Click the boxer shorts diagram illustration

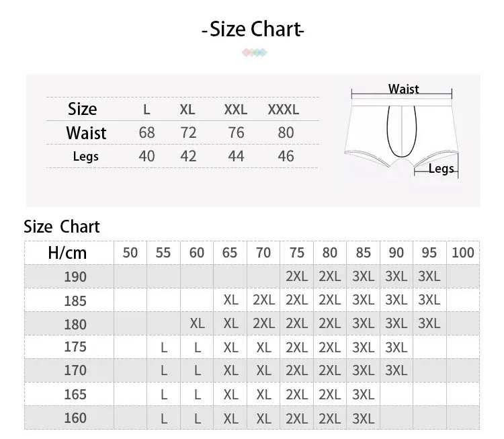pyautogui.click(x=402, y=131)
